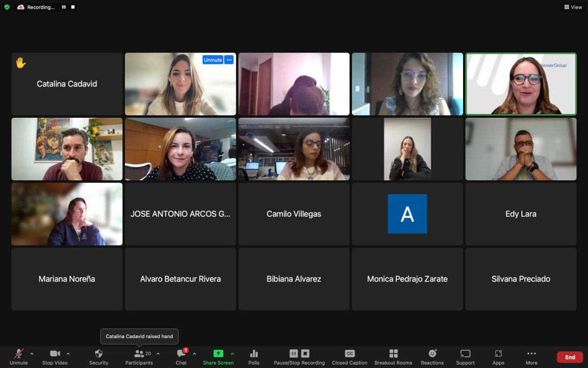Pause recording using top-left indicator button
This screenshot has height=368, width=588.
(x=64, y=7)
